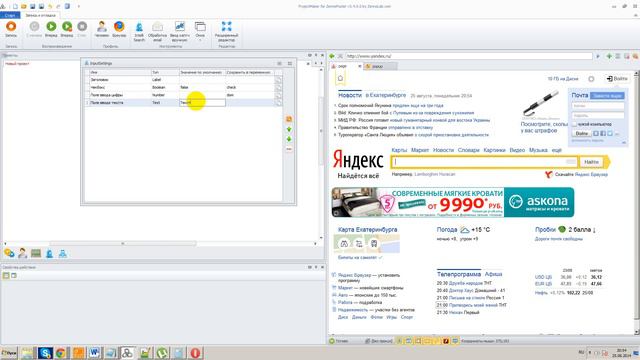This screenshot has height=360, width=640.
Task: Open the 'Телепрограмма' tab
Action: coord(459,274)
